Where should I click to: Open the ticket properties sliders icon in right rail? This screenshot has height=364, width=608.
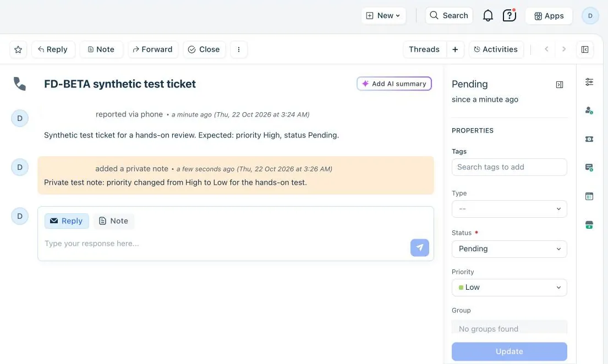[x=589, y=82]
